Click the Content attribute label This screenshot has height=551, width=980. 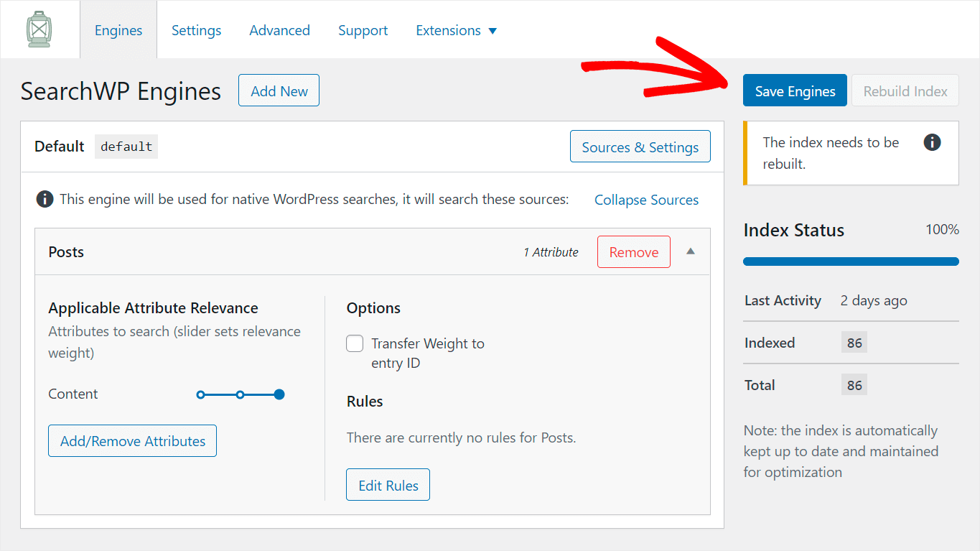click(73, 394)
